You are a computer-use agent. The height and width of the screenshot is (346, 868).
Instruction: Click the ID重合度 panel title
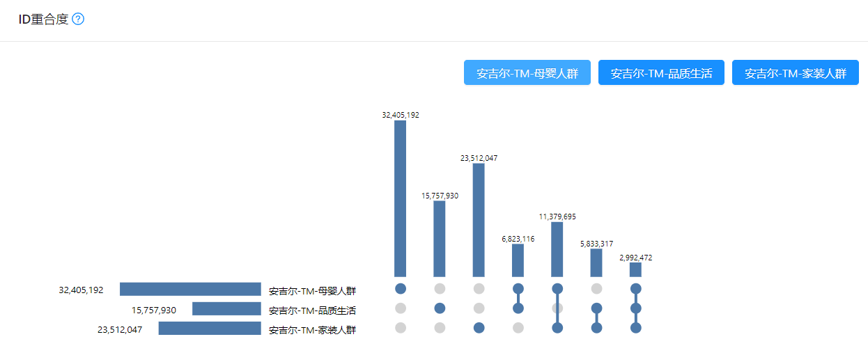43,19
